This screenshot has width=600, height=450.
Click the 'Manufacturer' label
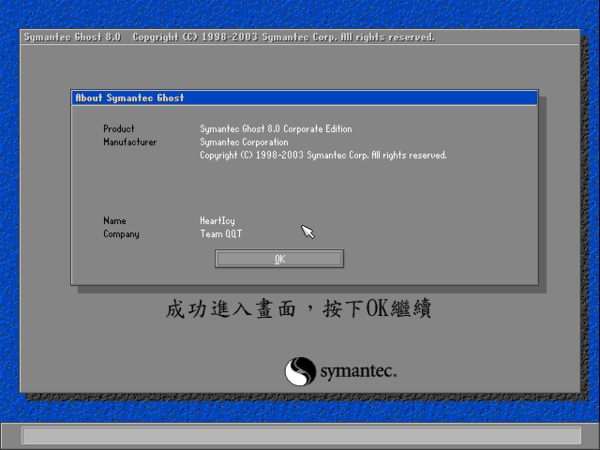click(x=130, y=142)
